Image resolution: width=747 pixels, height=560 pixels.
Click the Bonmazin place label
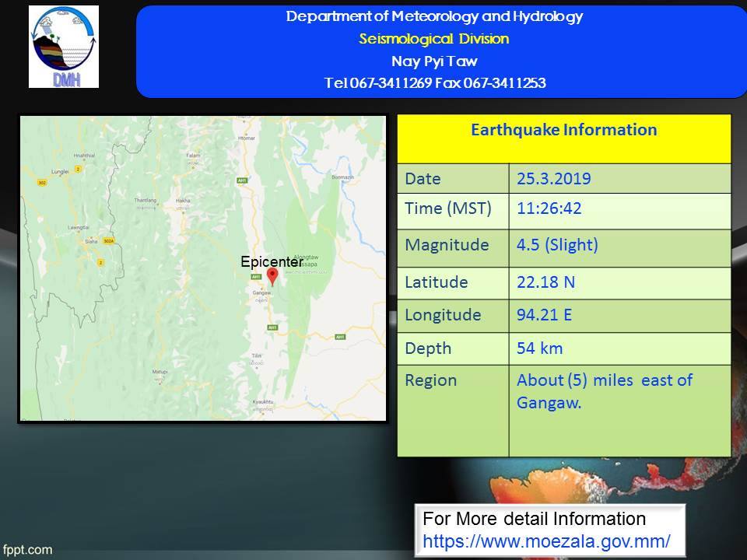pyautogui.click(x=342, y=177)
